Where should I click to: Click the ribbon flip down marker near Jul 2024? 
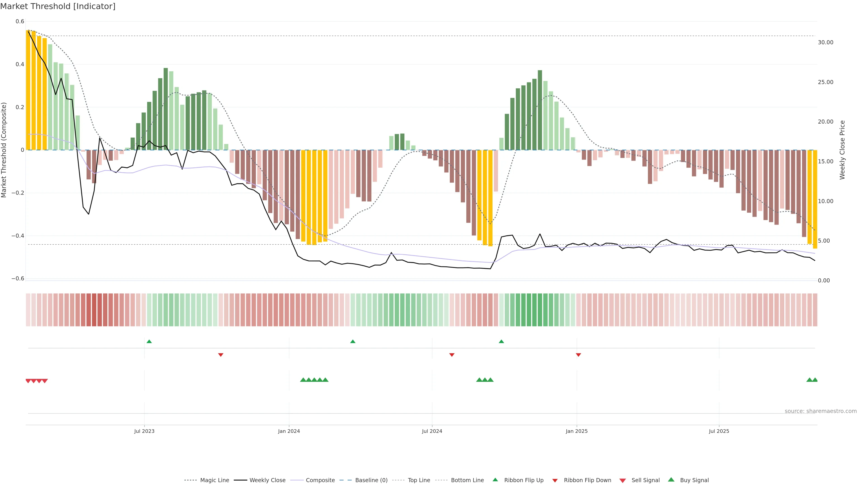(452, 355)
